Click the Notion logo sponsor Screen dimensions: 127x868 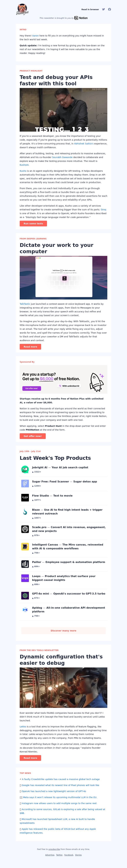(81, 18)
